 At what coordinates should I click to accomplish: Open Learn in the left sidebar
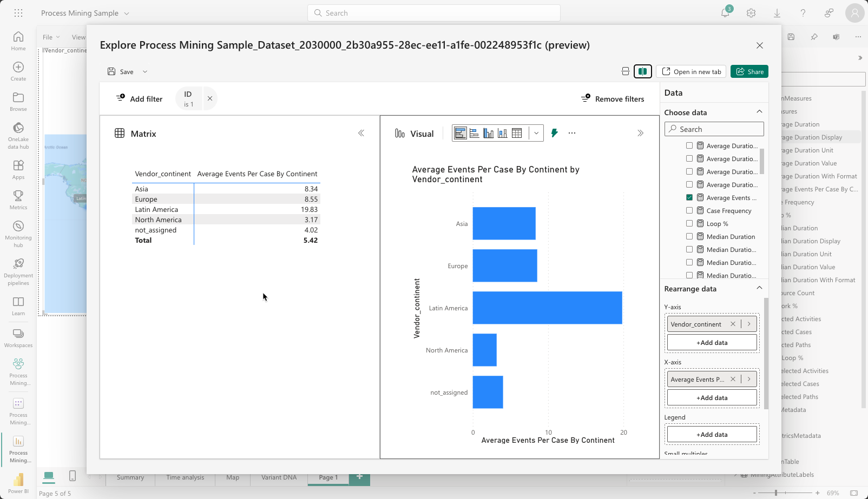tap(18, 305)
